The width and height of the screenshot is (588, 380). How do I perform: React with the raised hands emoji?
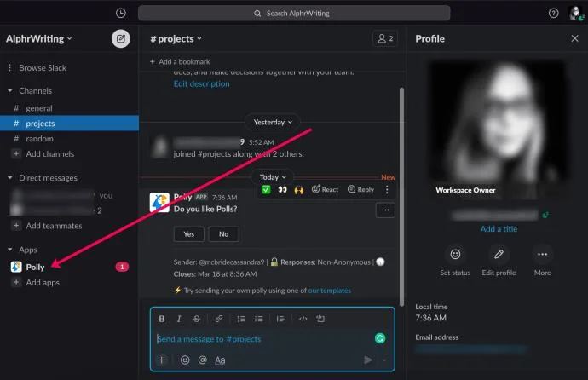click(x=299, y=190)
